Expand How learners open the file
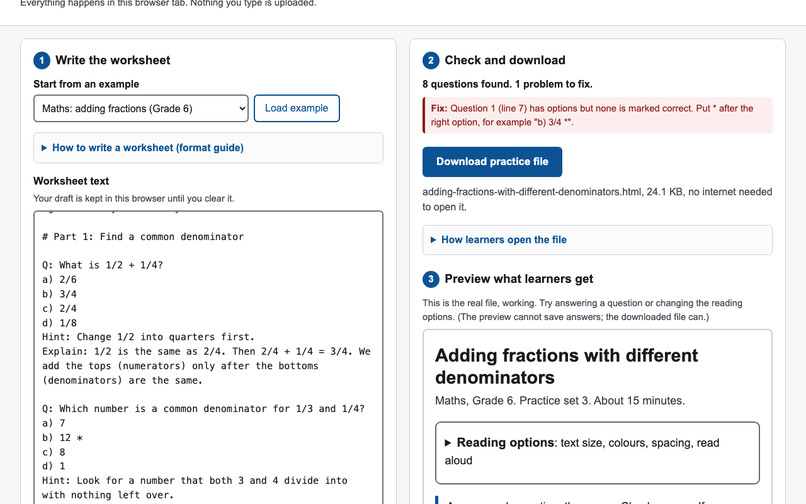Screen dimensions: 806x504 point(597,240)
